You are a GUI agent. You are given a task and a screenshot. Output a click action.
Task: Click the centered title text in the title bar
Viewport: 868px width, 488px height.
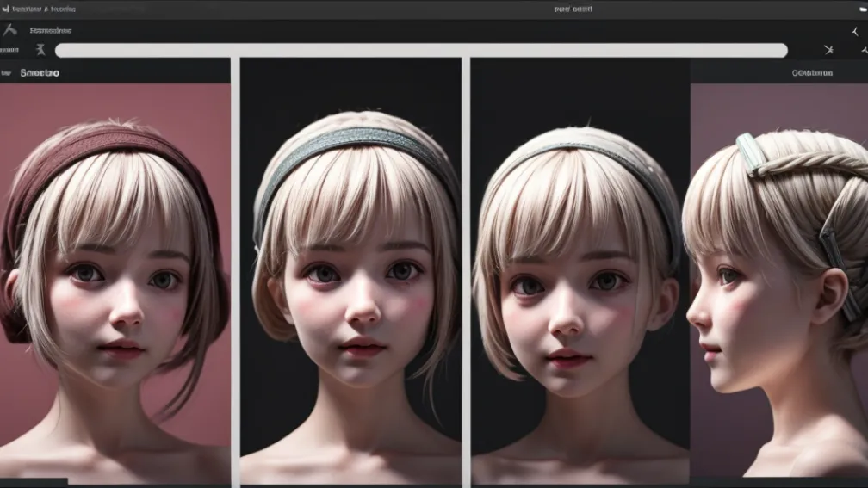click(x=573, y=9)
